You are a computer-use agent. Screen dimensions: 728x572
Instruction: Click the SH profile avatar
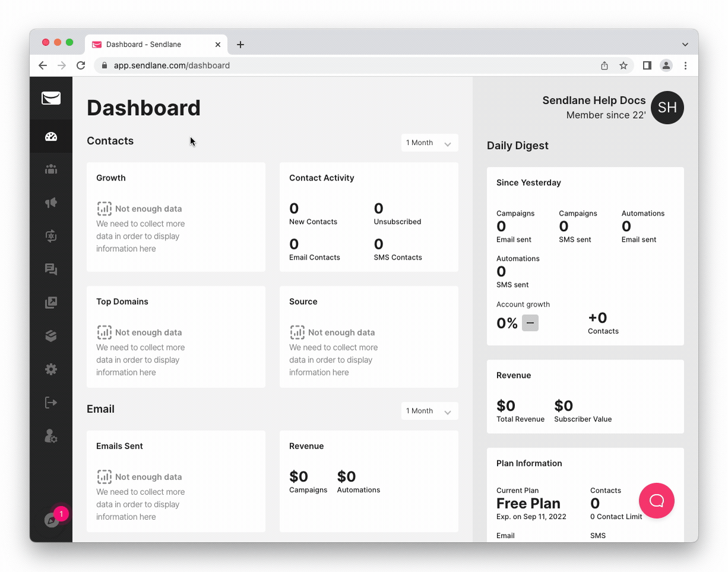[x=667, y=108]
